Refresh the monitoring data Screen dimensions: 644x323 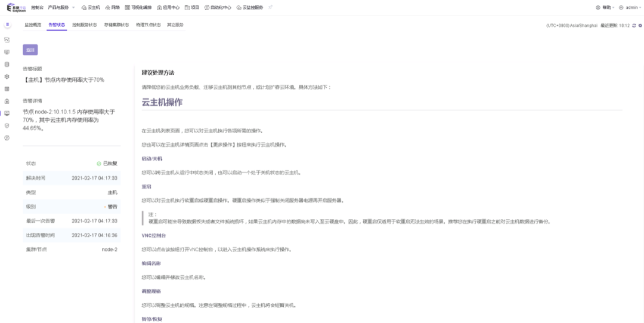pos(634,26)
